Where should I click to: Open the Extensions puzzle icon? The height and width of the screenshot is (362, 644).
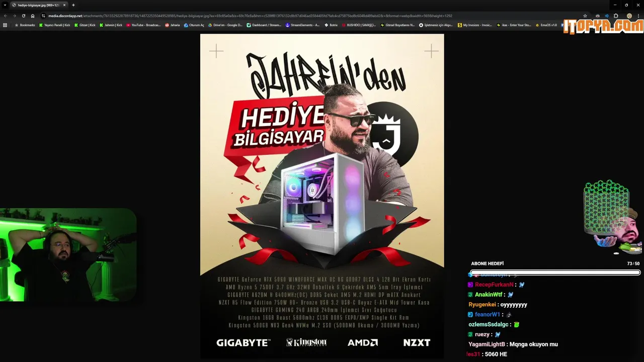616,16
